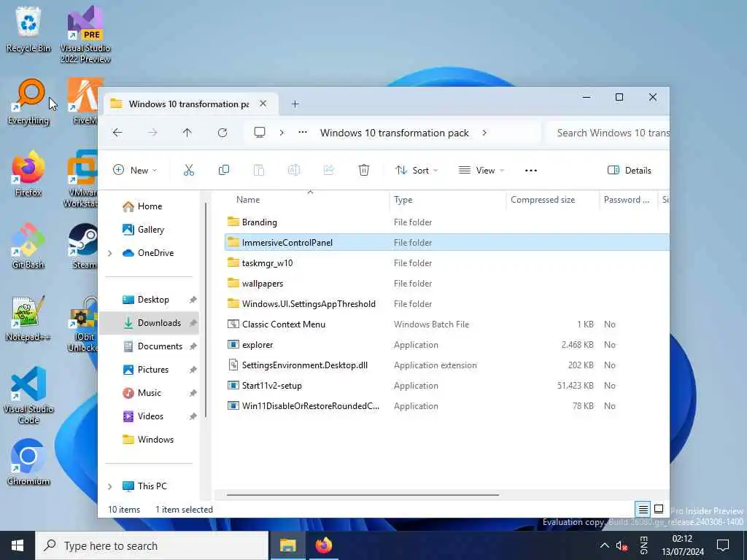This screenshot has height=560, width=747.
Task: Select the Firefox desktop shortcut
Action: tap(28, 174)
